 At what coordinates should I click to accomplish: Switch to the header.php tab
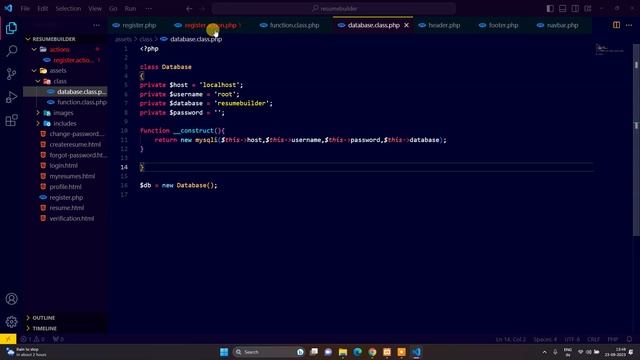point(444,25)
